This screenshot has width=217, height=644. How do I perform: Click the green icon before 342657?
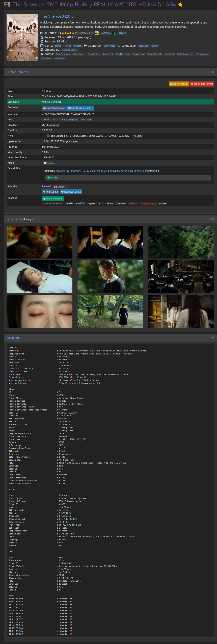point(114,33)
